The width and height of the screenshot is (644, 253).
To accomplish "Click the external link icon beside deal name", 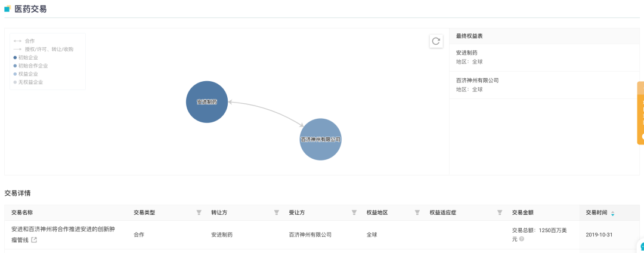I will click(34, 240).
